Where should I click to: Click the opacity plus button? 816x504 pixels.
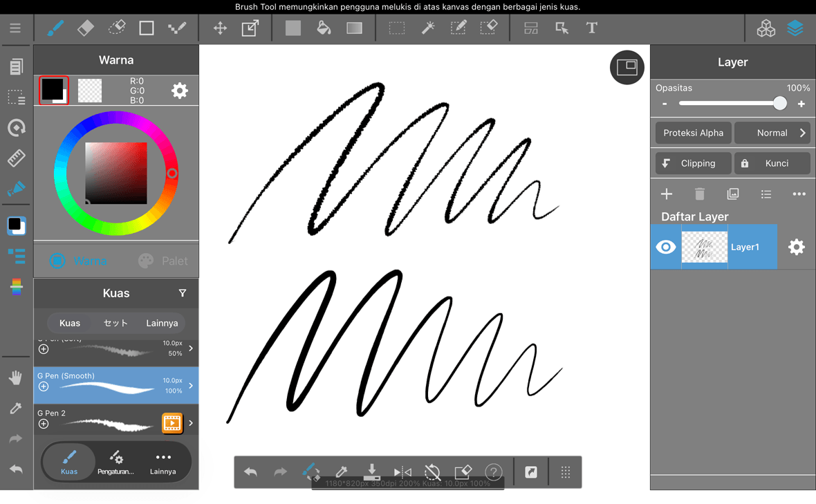tap(801, 104)
